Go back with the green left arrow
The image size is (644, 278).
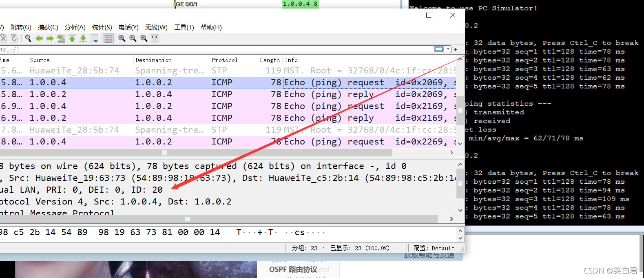click(39, 38)
